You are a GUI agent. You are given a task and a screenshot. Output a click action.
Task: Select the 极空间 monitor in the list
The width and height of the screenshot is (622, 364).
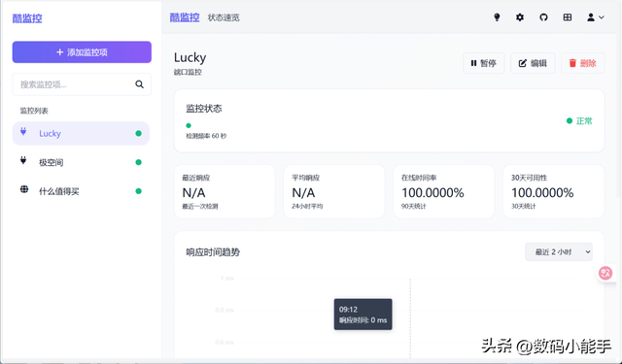coord(81,162)
